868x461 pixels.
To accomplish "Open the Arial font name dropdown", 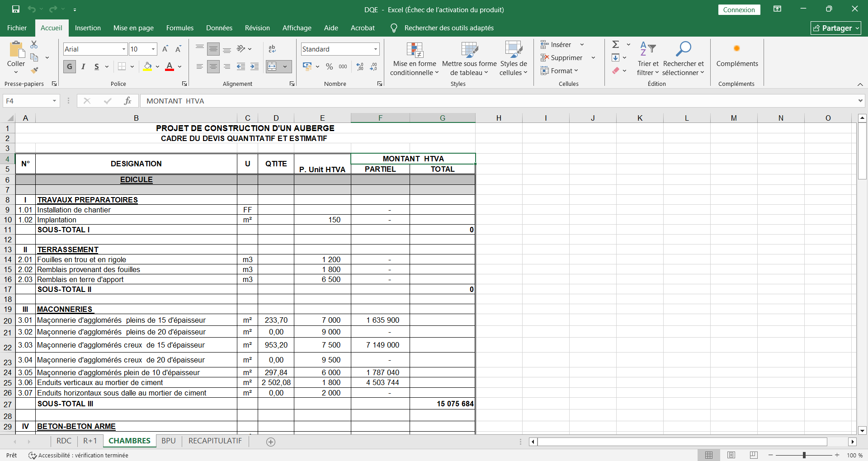I will (x=123, y=49).
